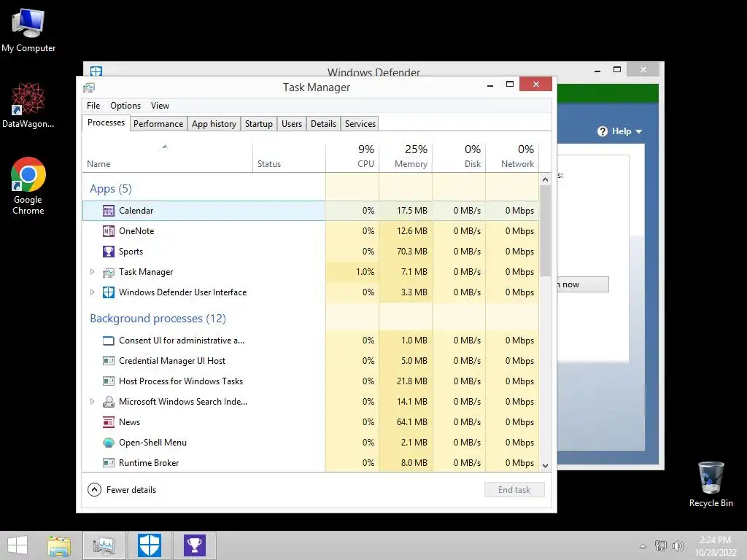Click the End task button

(x=514, y=490)
